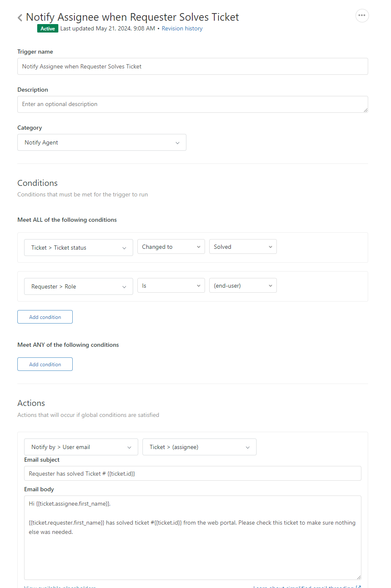This screenshot has width=391, height=588.
Task: Open the Ticket > (assignee) recipient dropdown
Action: click(199, 447)
